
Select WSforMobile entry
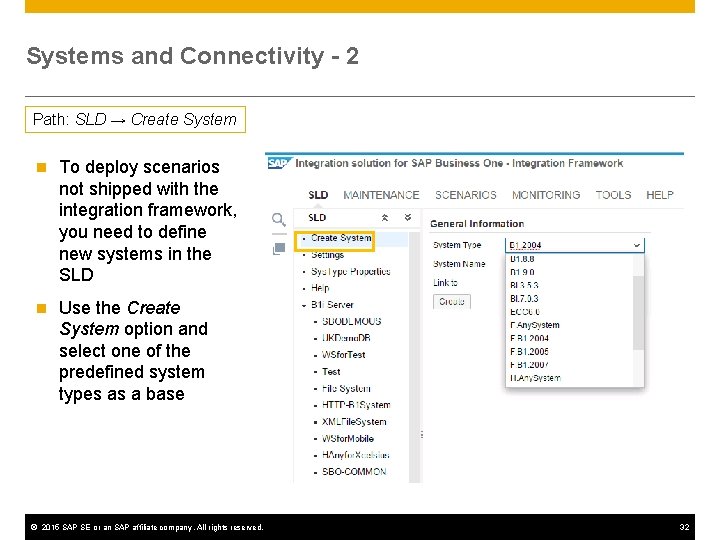pyautogui.click(x=348, y=439)
